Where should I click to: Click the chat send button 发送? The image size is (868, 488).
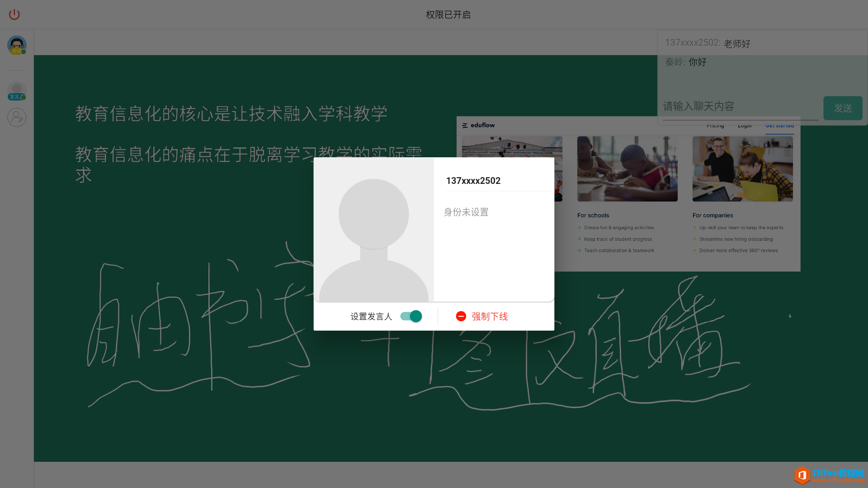(843, 108)
